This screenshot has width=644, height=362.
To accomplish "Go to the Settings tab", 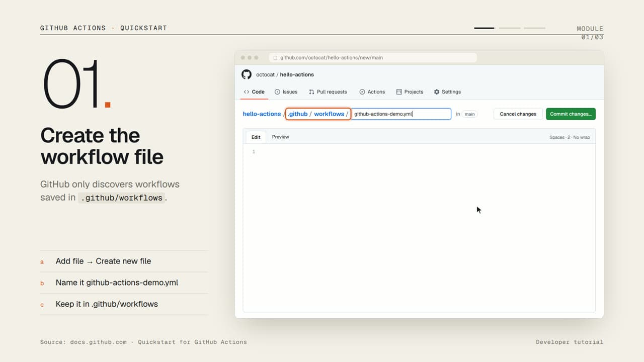I will pos(447,92).
